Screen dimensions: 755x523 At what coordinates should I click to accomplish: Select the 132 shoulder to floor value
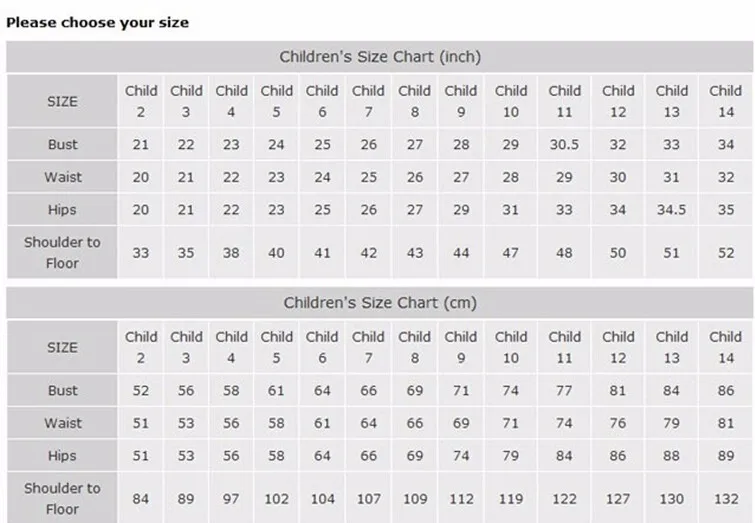(726, 499)
